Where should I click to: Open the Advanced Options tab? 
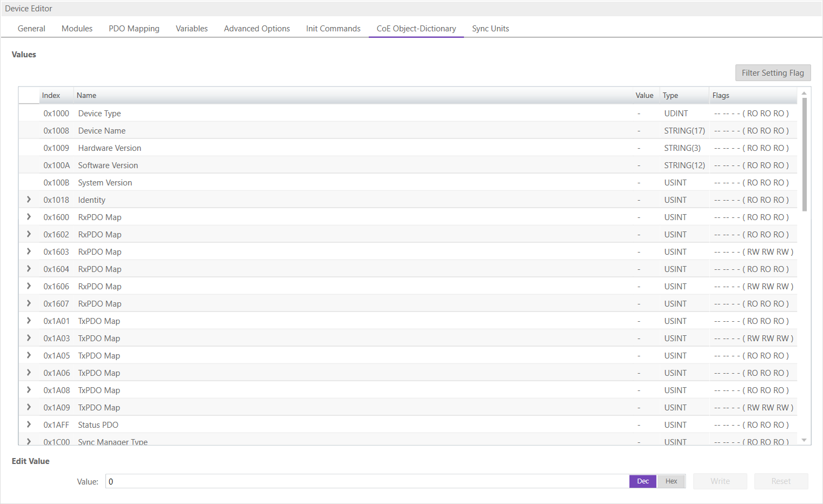pos(257,29)
